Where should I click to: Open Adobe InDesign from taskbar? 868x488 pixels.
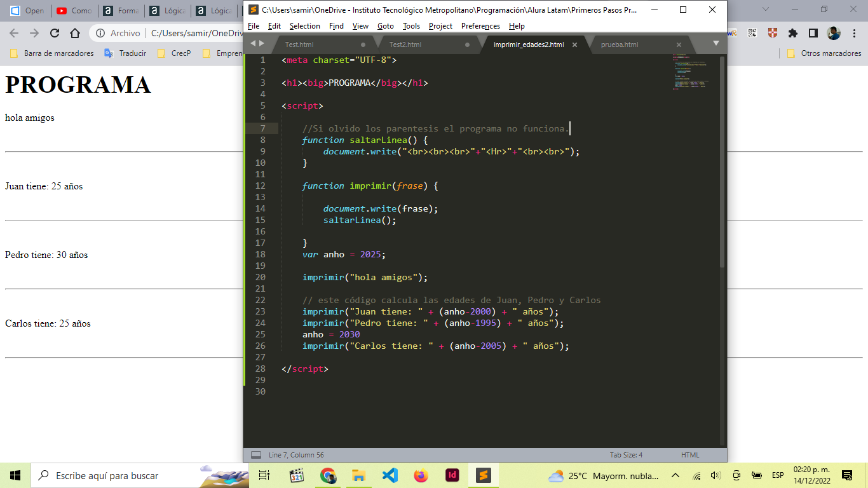[452, 475]
